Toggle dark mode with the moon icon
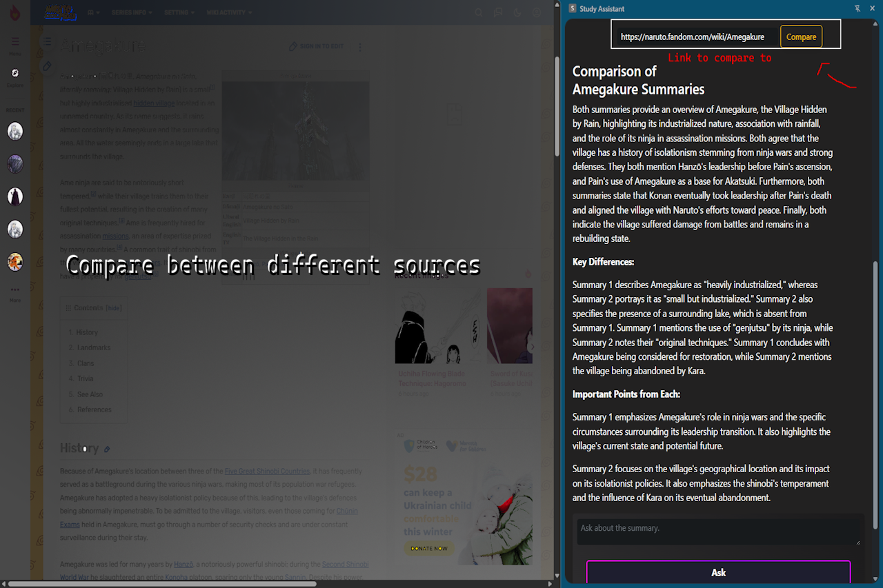The width and height of the screenshot is (883, 588). click(x=517, y=12)
